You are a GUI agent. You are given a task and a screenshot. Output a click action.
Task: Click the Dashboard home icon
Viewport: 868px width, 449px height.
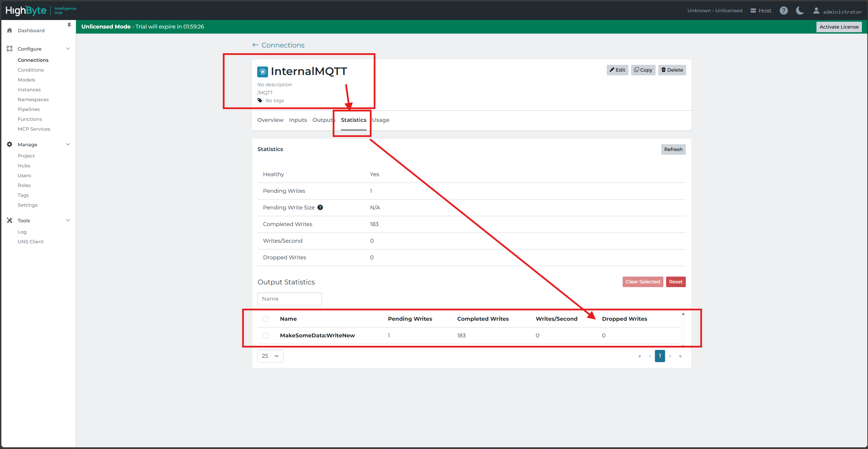pos(10,31)
